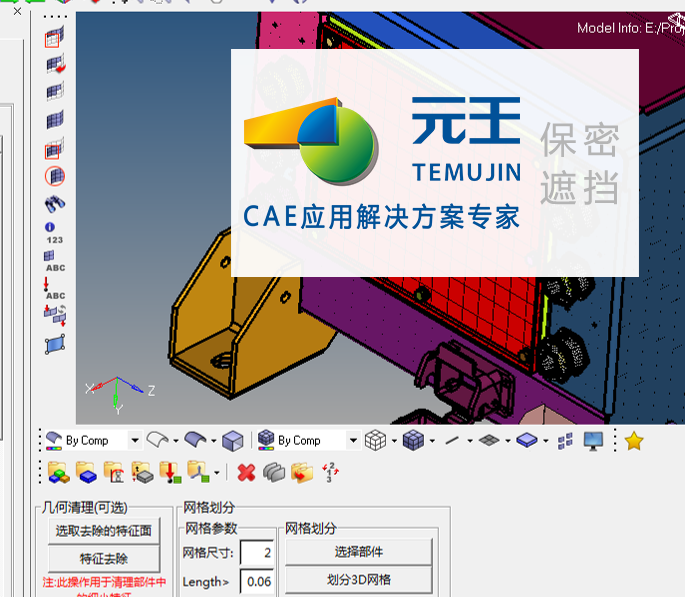
Task: Expand the wireframe geometry options arrow
Action: click(x=176, y=441)
